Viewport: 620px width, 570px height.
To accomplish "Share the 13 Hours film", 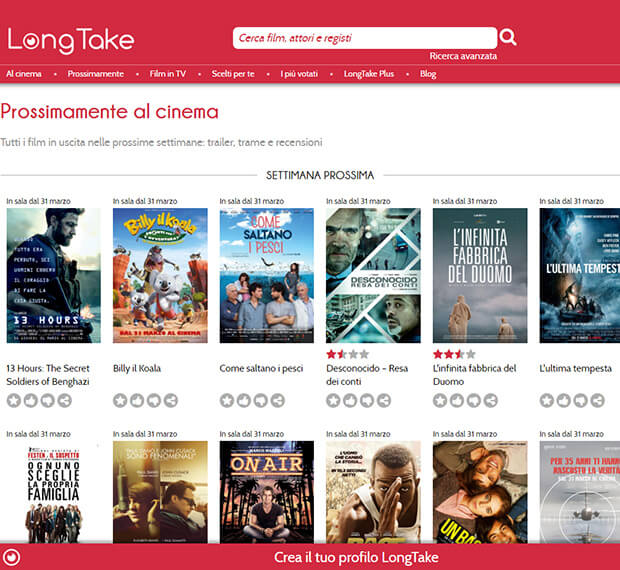I will (x=64, y=400).
